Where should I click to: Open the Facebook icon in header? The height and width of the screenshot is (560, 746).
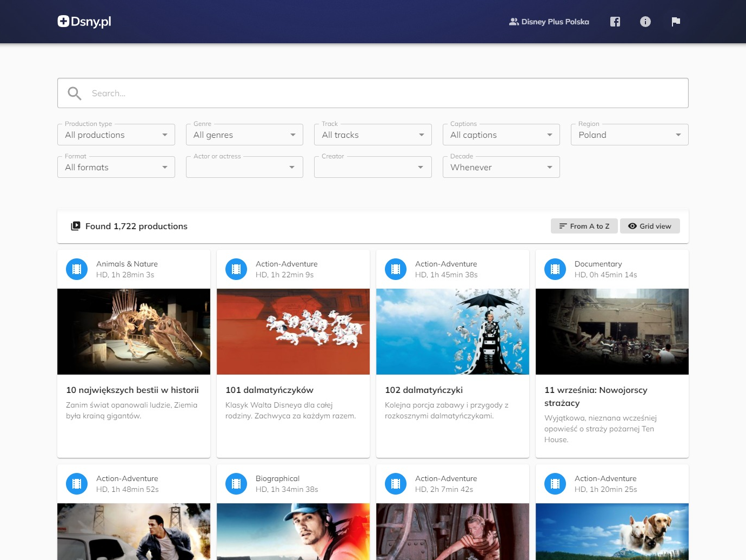pyautogui.click(x=615, y=22)
